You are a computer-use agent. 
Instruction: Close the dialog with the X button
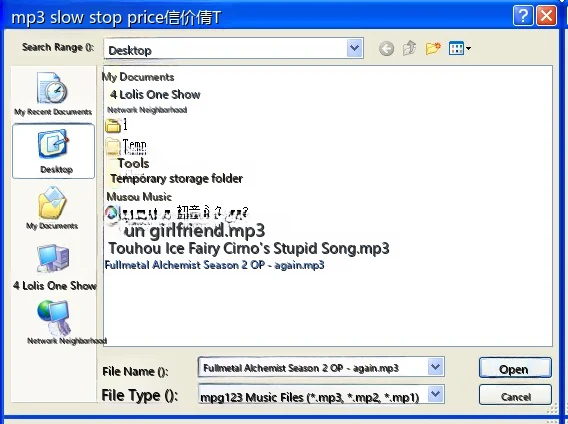pyautogui.click(x=546, y=16)
